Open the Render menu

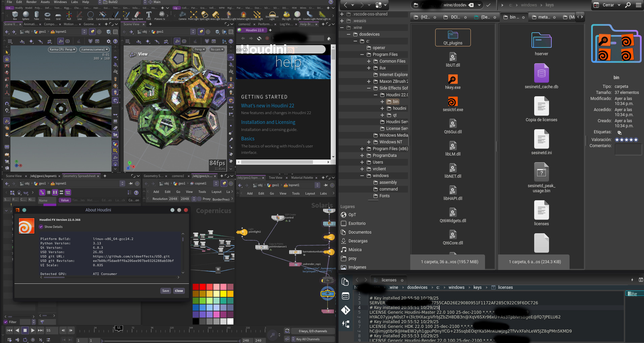pyautogui.click(x=31, y=2)
